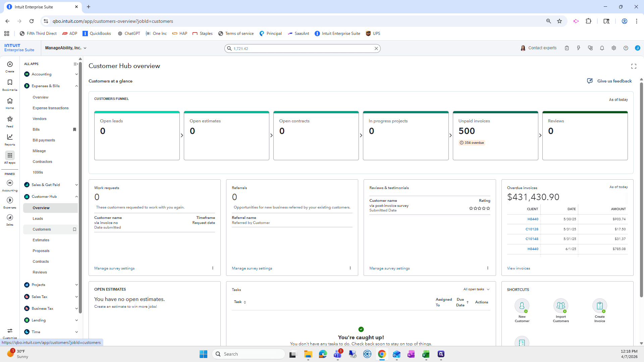Enter full screen view icon

[634, 66]
